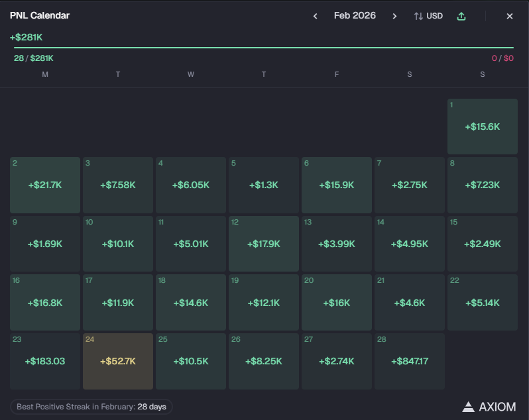
Task: Select day 12 cell showing +$17.9K
Action: click(263, 244)
